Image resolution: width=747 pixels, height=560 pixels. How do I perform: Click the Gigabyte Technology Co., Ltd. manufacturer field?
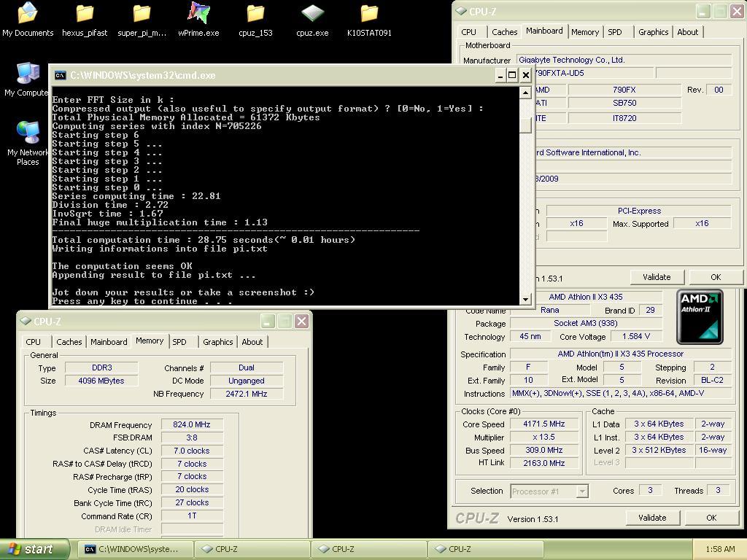624,60
